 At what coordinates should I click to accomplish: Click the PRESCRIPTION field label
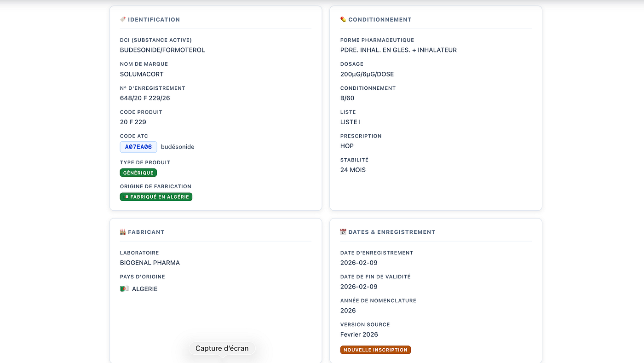[361, 136]
